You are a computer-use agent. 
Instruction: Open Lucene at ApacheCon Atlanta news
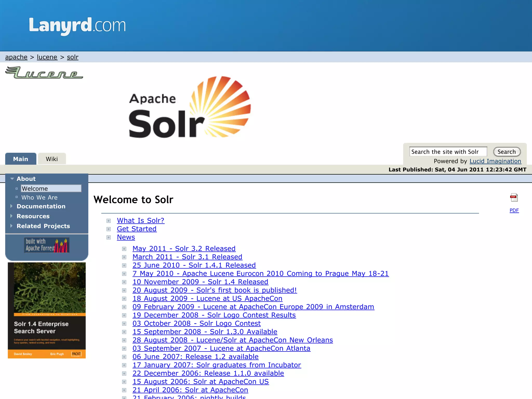coord(221,348)
